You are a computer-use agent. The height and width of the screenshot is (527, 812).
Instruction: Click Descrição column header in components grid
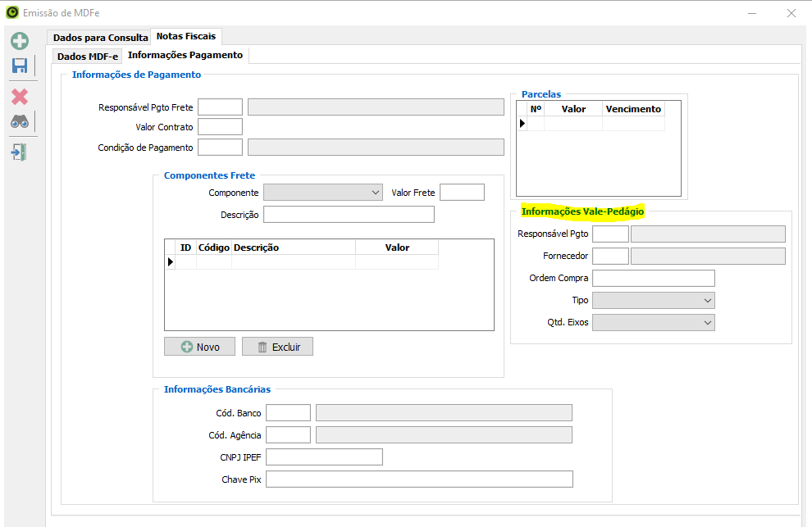click(x=294, y=248)
